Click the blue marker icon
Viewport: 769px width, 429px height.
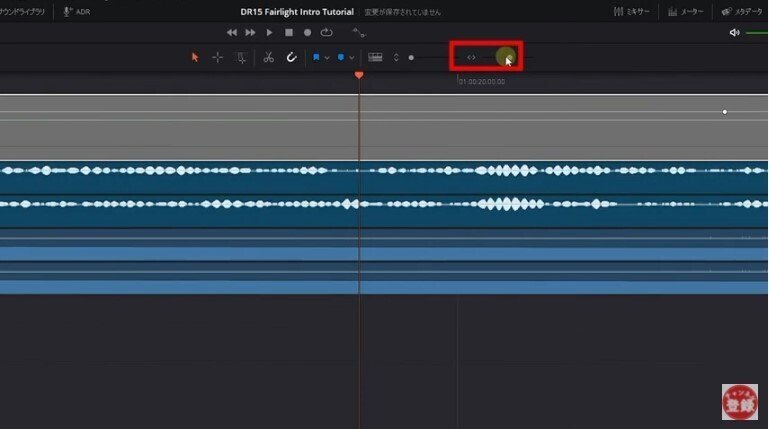(341, 57)
